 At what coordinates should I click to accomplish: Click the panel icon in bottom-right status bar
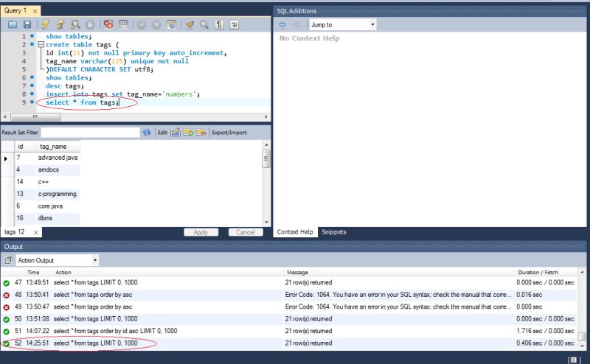573,360
